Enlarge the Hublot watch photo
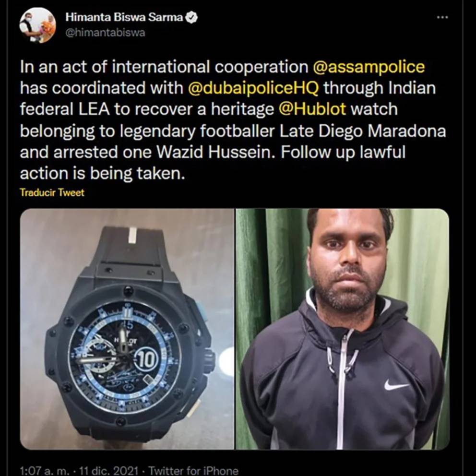Viewport: 476px width, 476px height. tap(127, 329)
